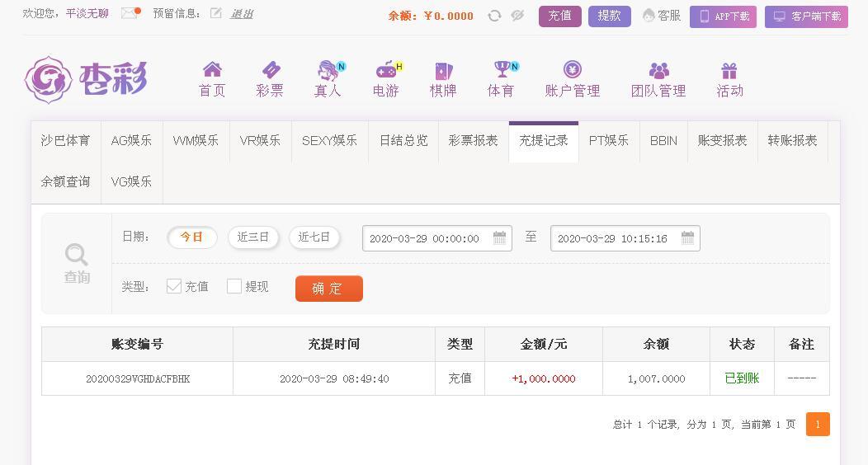This screenshot has height=465, width=868.
Task: Toggle the 提现 type checkbox
Action: coord(234,286)
